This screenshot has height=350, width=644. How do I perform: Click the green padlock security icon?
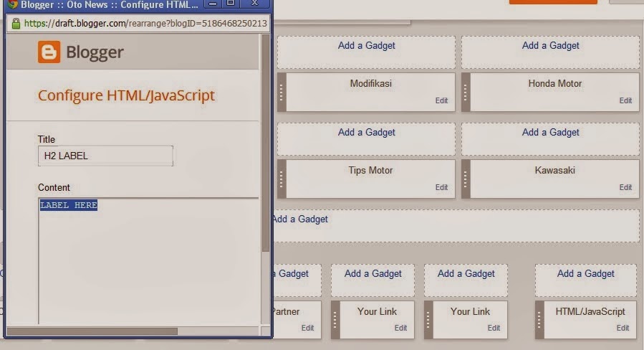(16, 24)
